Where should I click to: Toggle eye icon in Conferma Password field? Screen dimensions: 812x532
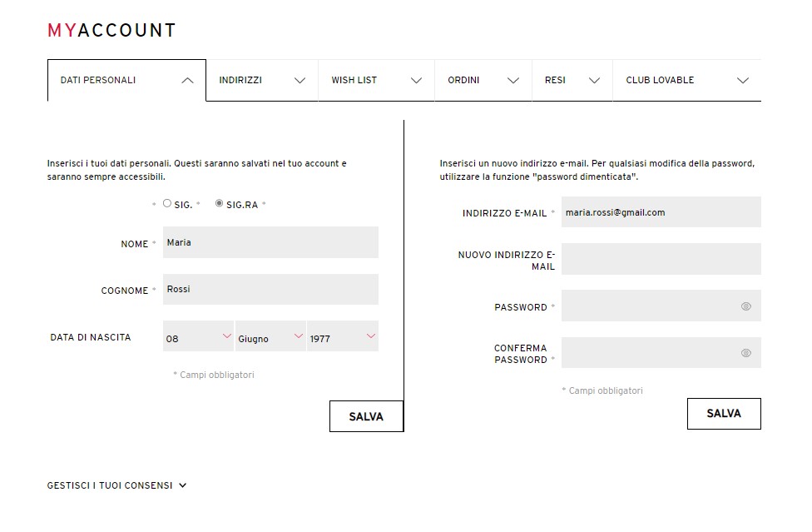(745, 353)
